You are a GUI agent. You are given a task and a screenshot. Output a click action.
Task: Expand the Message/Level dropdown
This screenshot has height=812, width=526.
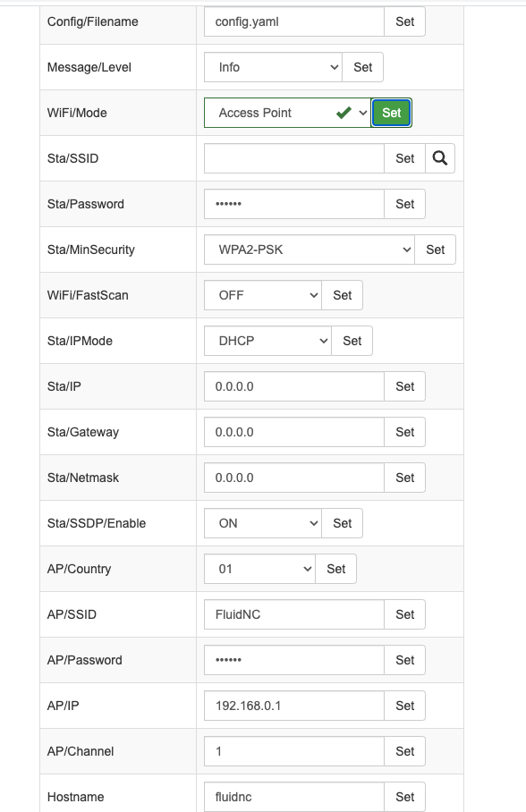pyautogui.click(x=273, y=67)
